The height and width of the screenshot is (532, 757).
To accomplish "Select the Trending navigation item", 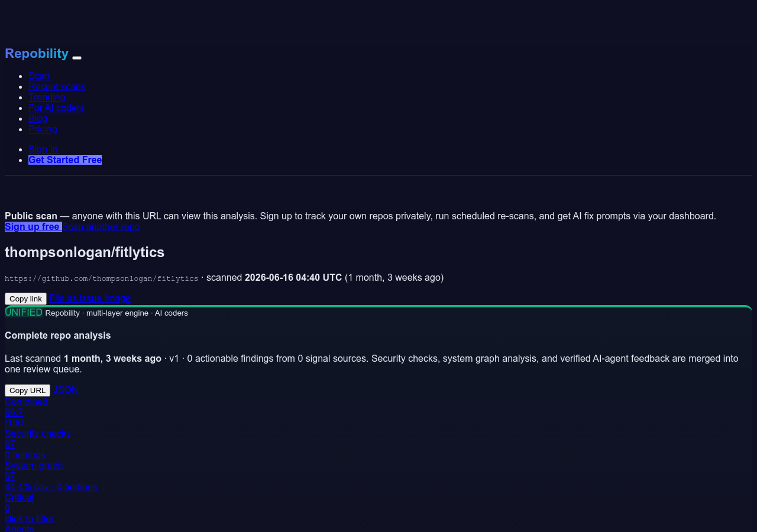I will pos(47,97).
